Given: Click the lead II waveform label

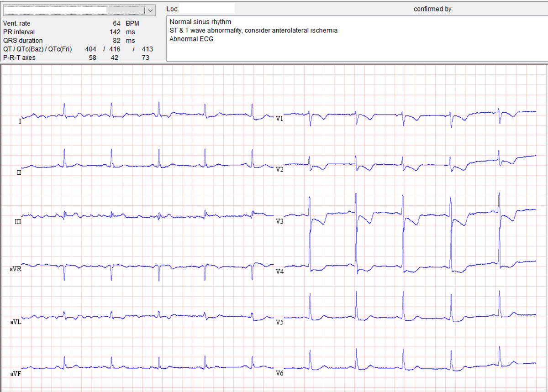Looking at the screenshot, I should 18,173.
